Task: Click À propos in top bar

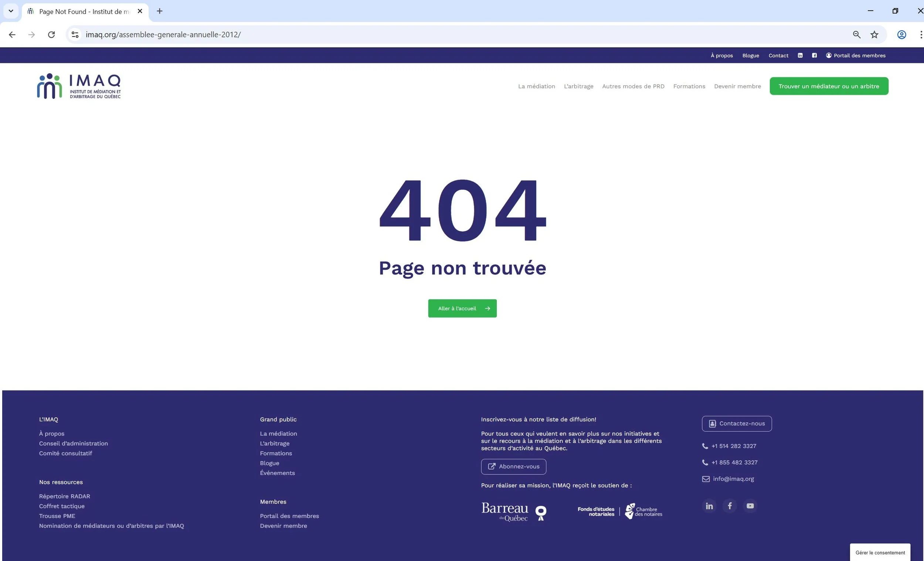Action: click(x=721, y=55)
